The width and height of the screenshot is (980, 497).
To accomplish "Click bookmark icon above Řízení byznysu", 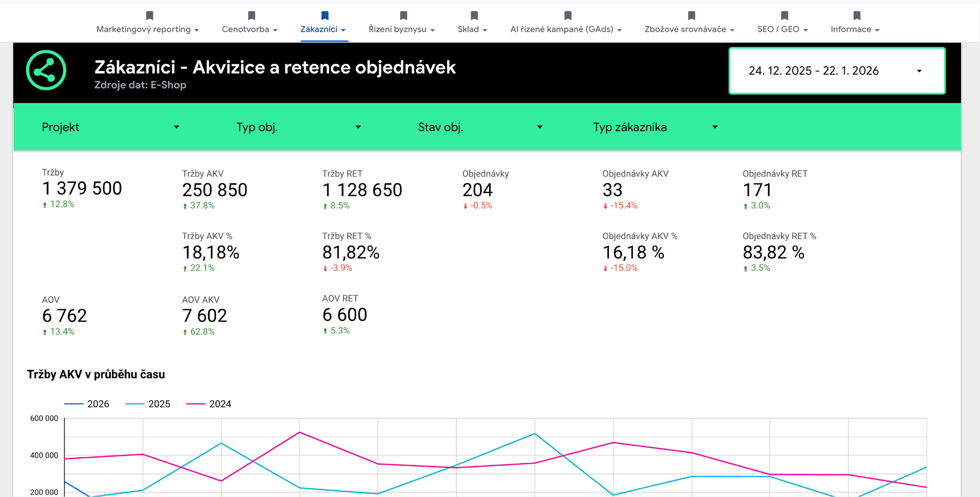I will [x=404, y=15].
